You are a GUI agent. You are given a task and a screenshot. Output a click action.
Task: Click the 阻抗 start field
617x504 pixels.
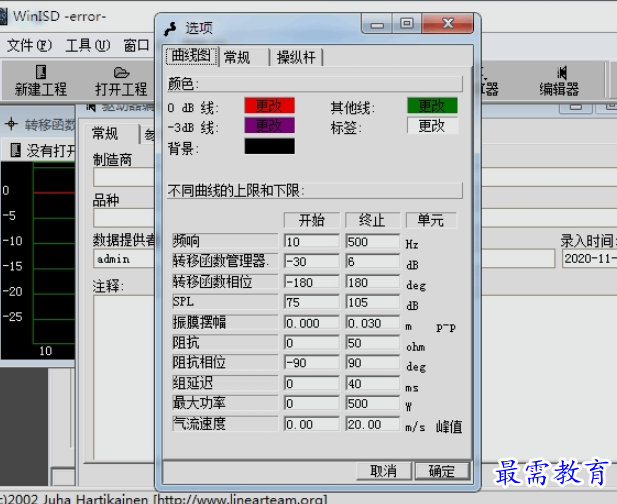311,342
